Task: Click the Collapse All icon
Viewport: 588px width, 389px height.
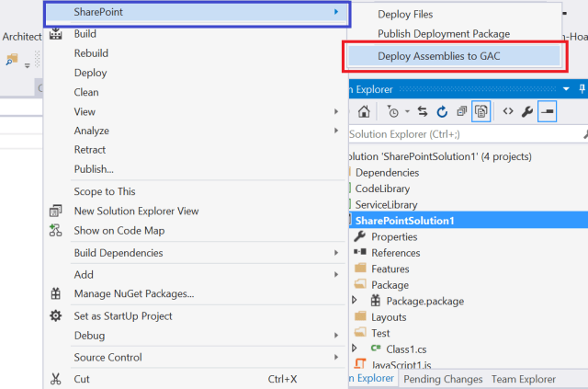Action: click(x=461, y=112)
